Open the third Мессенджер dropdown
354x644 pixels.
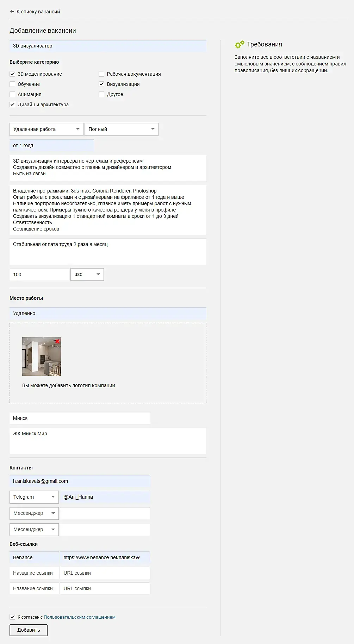(34, 530)
